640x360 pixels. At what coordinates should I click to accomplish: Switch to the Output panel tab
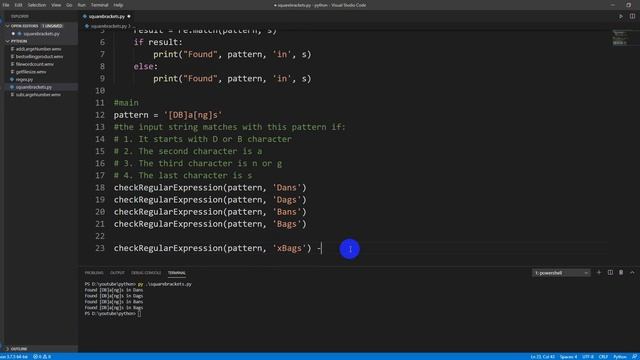(x=117, y=273)
